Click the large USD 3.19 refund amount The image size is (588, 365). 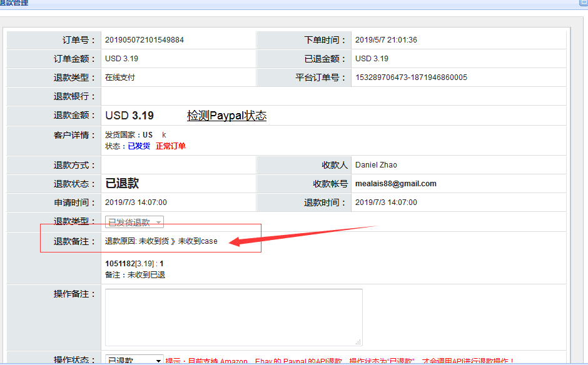pos(129,116)
